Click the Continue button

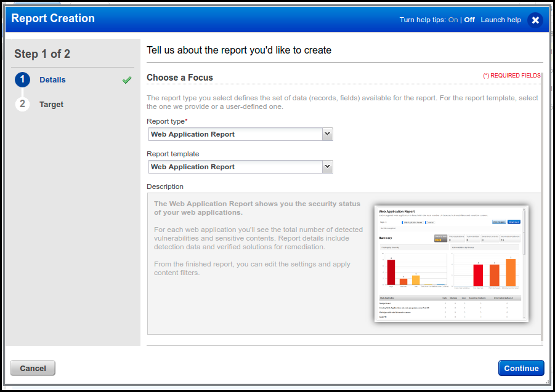pyautogui.click(x=521, y=368)
